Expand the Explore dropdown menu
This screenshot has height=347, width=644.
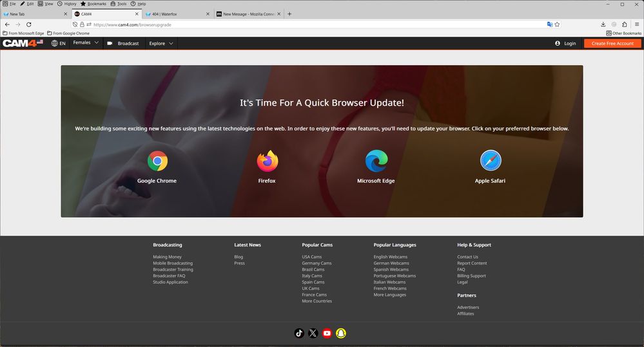161,43
